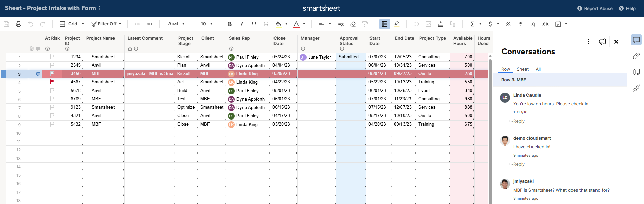Toggle At Risk flag for row 8
The image size is (644, 204).
point(52,115)
